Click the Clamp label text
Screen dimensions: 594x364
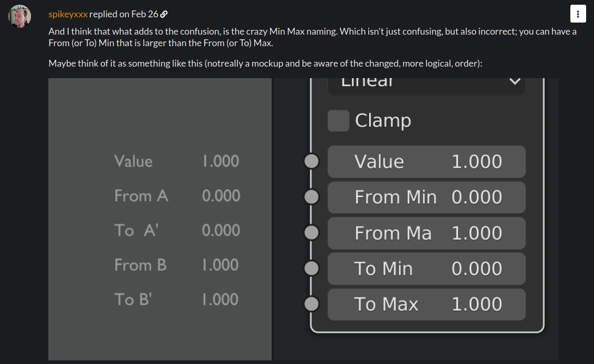[383, 121]
